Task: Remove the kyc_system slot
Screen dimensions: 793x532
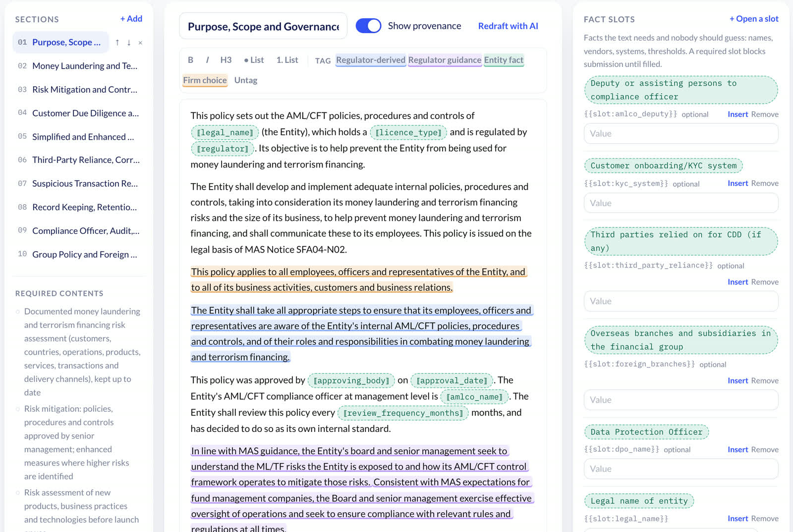Action: tap(765, 183)
